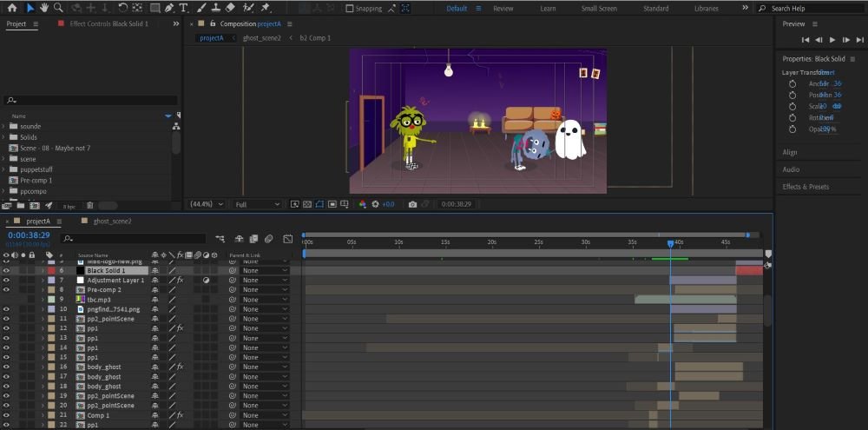Click the Play button in Preview
Viewport: 868px width, 430px height.
(x=832, y=40)
